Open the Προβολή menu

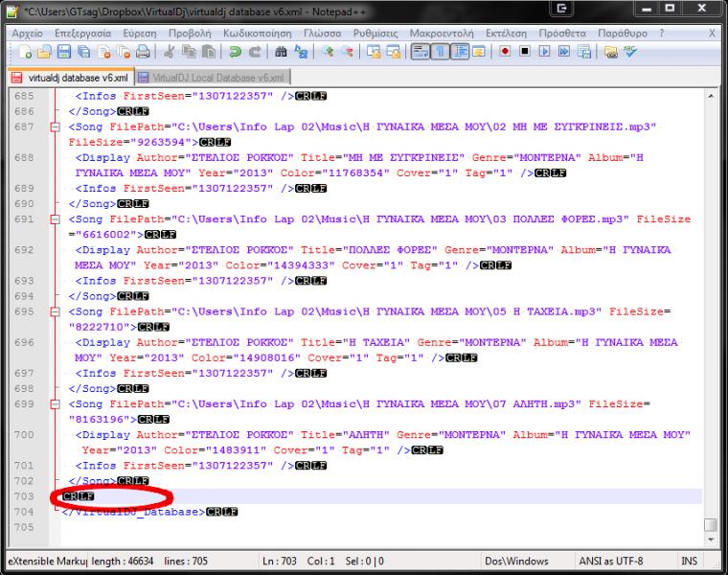(x=190, y=34)
